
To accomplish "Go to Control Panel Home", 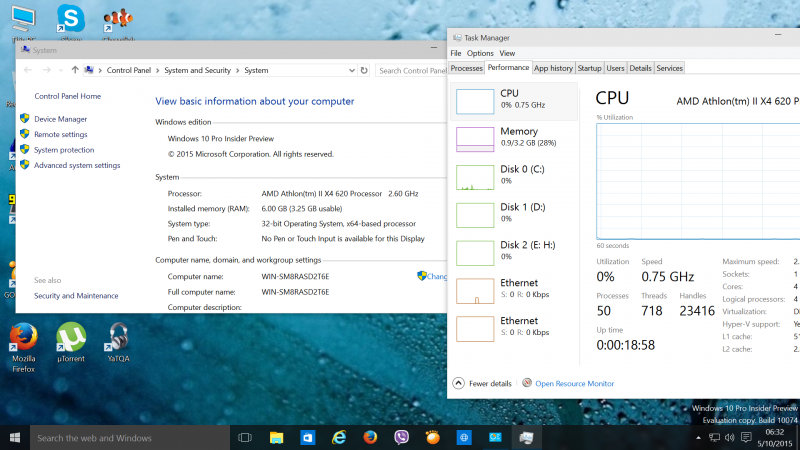I will coord(67,96).
